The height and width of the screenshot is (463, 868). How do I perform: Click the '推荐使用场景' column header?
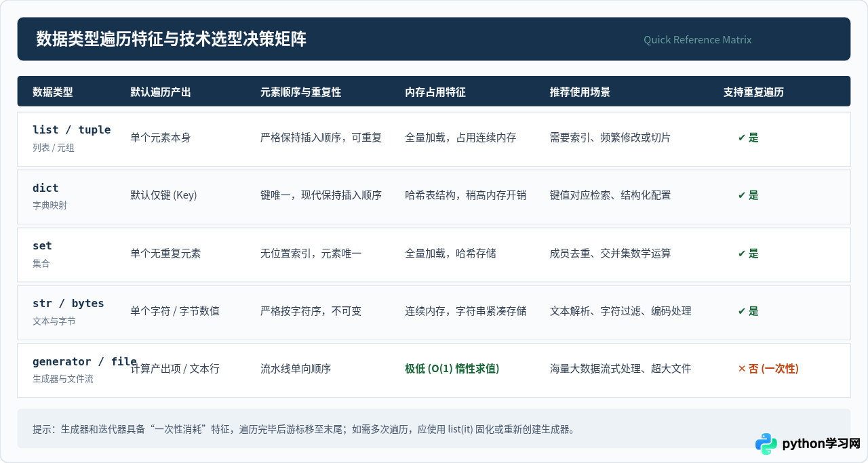[580, 92]
